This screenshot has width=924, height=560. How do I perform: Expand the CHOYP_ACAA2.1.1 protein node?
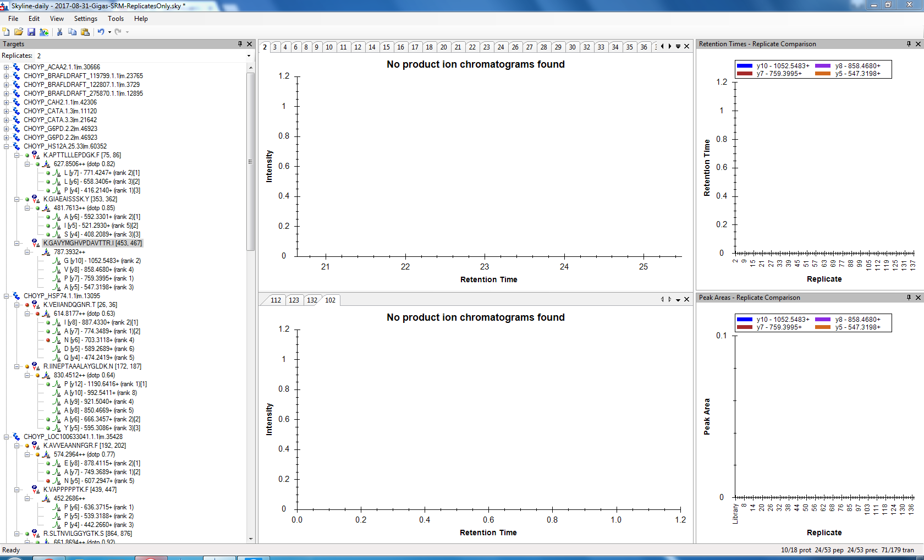point(7,67)
